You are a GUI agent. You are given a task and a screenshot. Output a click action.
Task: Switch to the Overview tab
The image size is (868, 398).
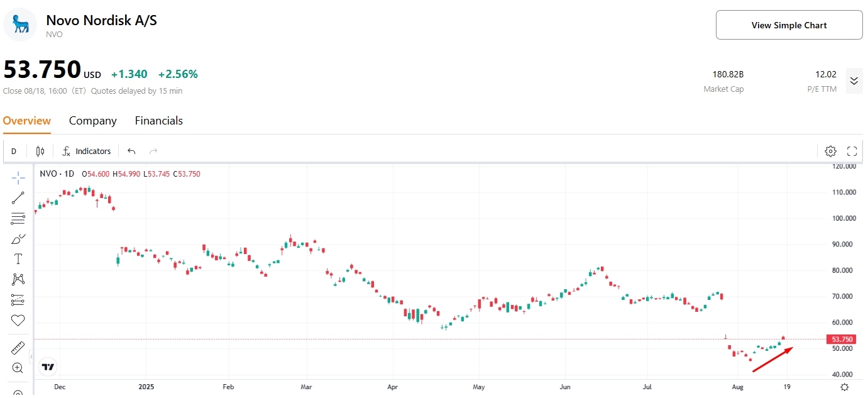27,121
